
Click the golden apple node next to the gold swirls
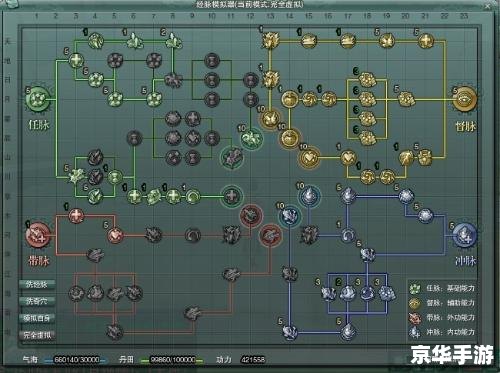(x=289, y=99)
